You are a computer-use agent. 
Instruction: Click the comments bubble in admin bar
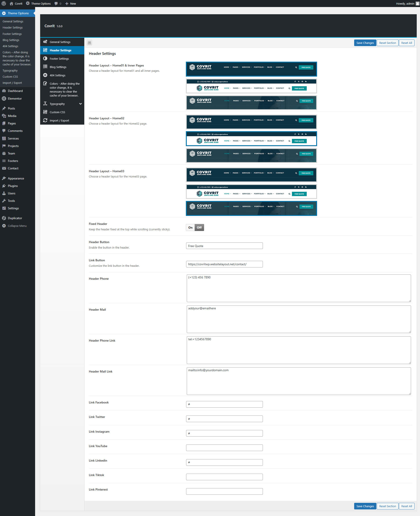(57, 4)
